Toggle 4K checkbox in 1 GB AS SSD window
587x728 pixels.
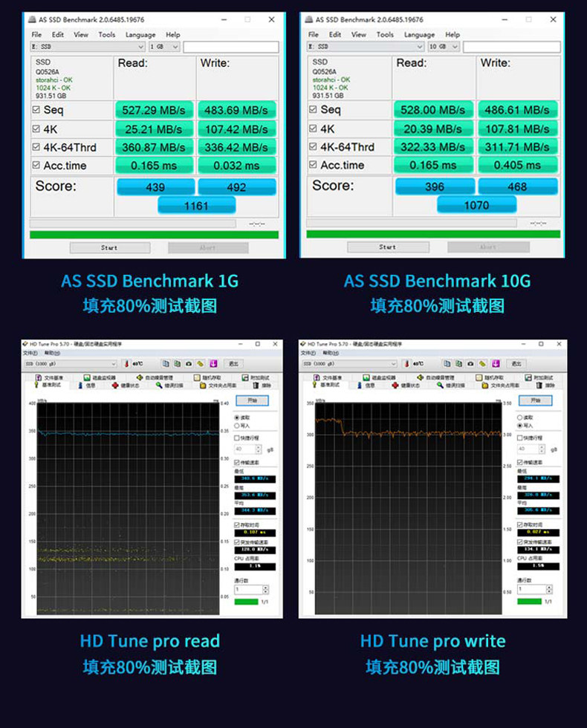36,129
